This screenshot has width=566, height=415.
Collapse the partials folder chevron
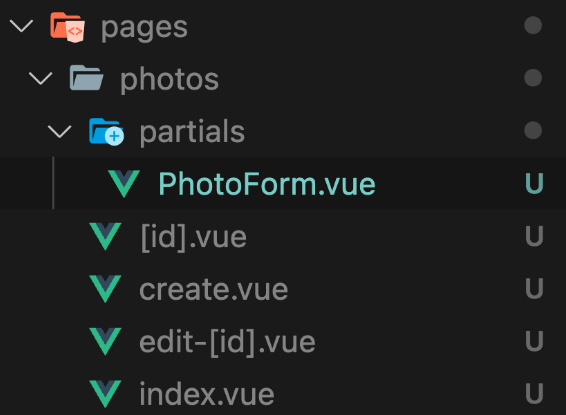tap(60, 131)
